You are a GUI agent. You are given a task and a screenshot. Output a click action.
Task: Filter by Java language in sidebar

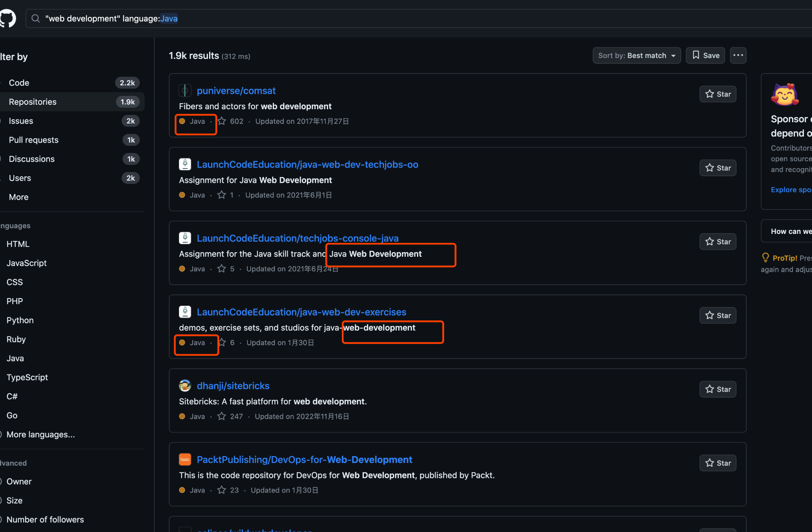(15, 359)
